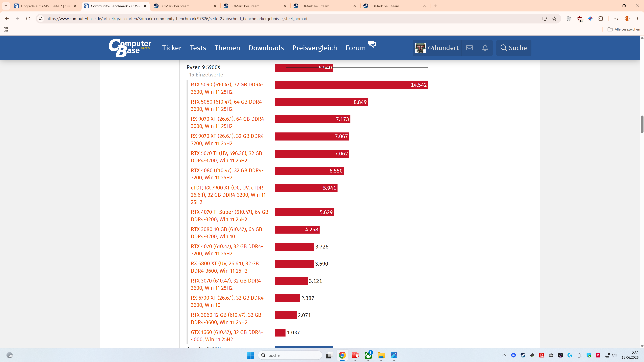Open a new browser tab

(x=435, y=6)
